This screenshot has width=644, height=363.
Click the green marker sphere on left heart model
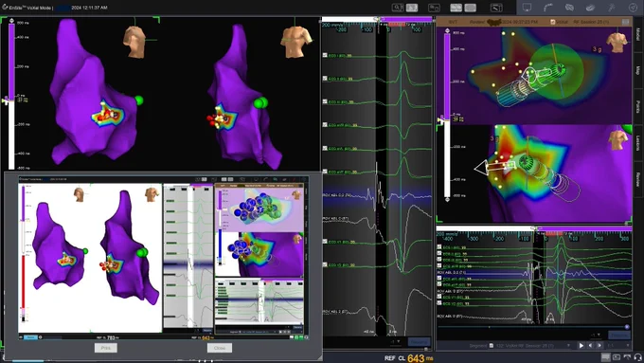point(139,100)
